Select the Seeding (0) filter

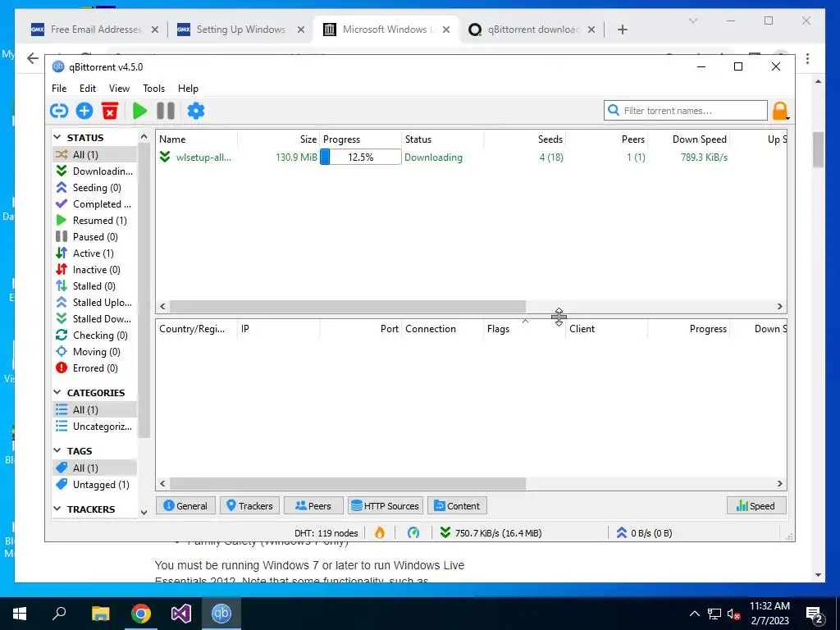[x=95, y=188]
